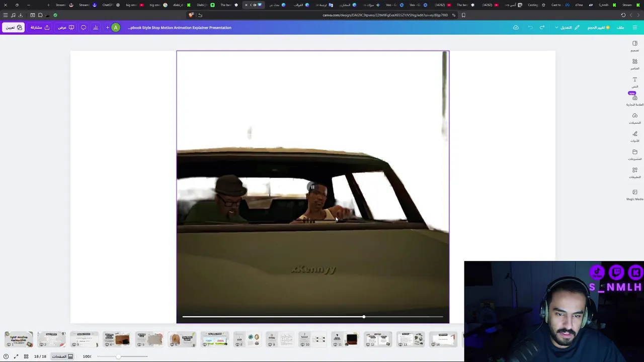Select page 4 thumbnail
The image size is (644, 362).
[117, 339]
